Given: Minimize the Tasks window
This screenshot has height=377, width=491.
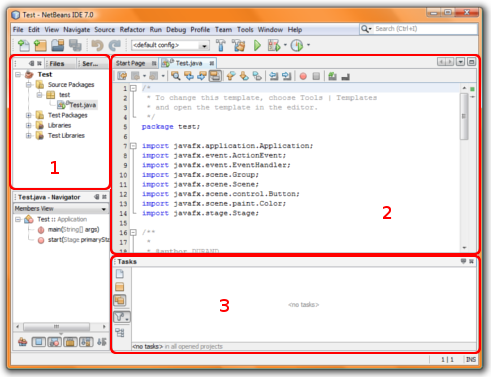Looking at the screenshot, I should click(x=463, y=261).
